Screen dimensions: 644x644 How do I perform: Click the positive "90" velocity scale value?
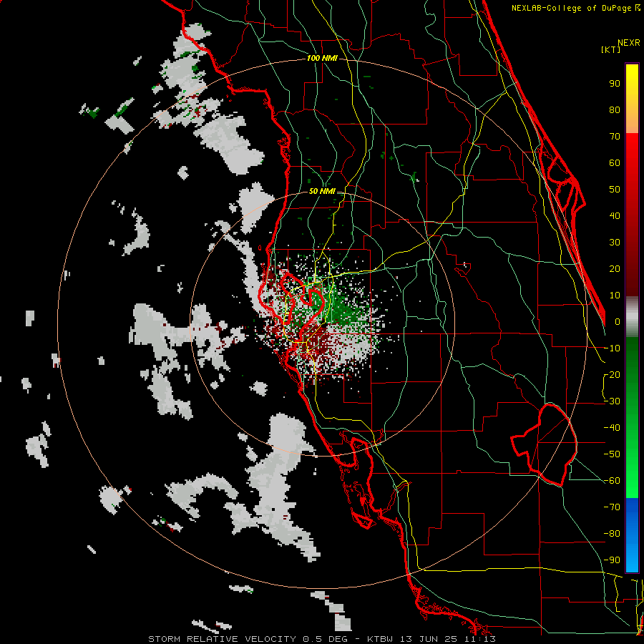[x=615, y=84]
